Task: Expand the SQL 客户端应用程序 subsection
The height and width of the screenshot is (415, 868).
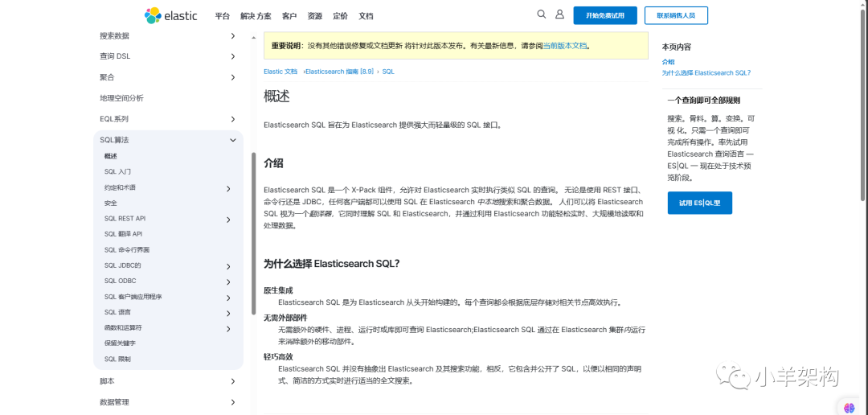Action: coord(228,298)
